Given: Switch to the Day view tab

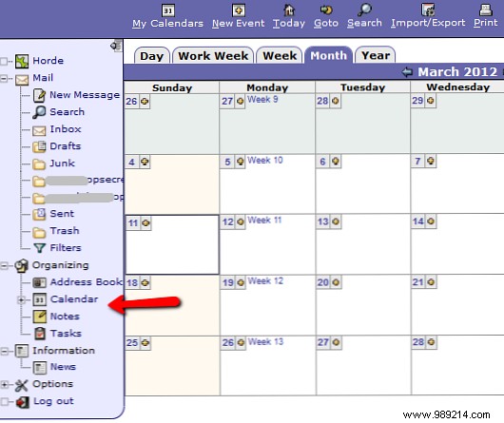Looking at the screenshot, I should [x=152, y=55].
